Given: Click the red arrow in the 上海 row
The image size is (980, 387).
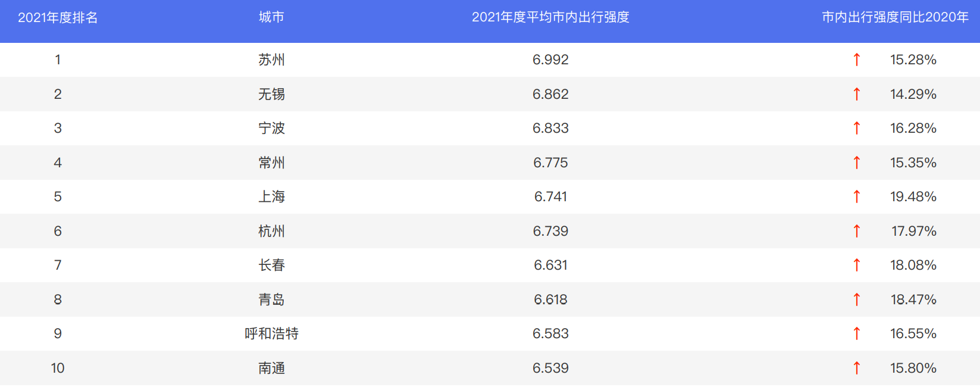Looking at the screenshot, I should point(856,196).
